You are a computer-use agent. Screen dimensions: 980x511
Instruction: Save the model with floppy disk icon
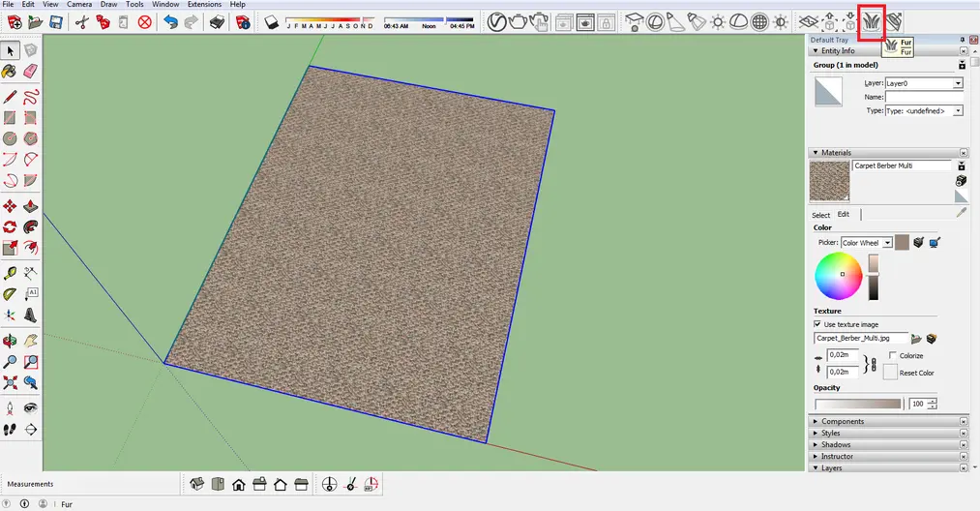(55, 22)
